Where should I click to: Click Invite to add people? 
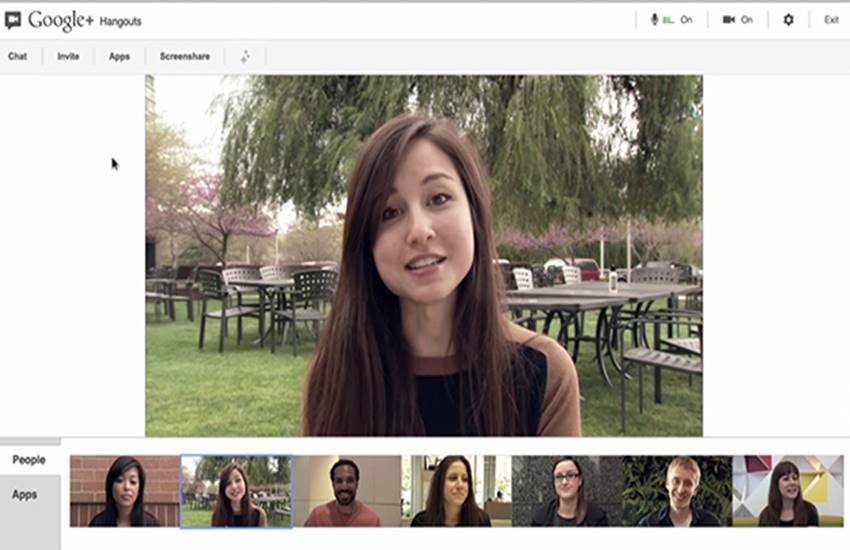click(x=68, y=57)
